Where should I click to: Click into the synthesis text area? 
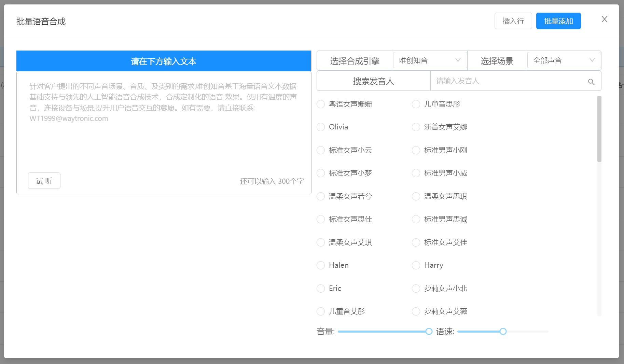(x=164, y=137)
